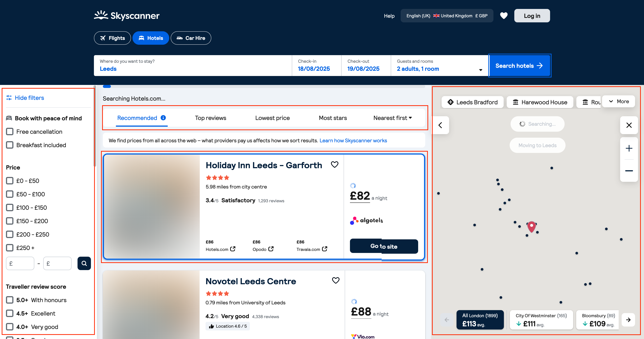Open Help link

tap(389, 16)
